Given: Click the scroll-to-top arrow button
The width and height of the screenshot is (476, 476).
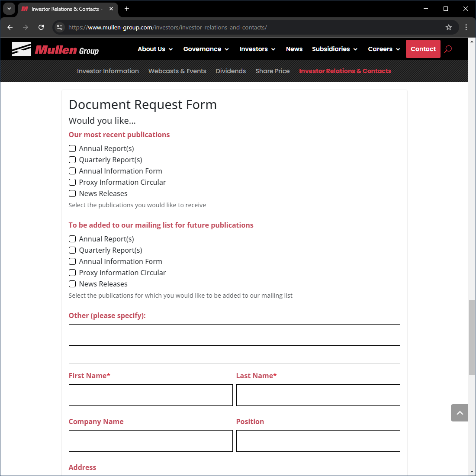Looking at the screenshot, I should click(459, 413).
